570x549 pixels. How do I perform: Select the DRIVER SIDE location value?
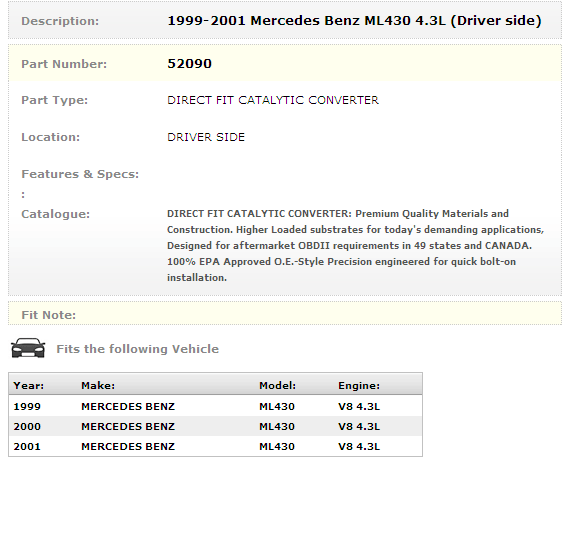click(x=206, y=137)
